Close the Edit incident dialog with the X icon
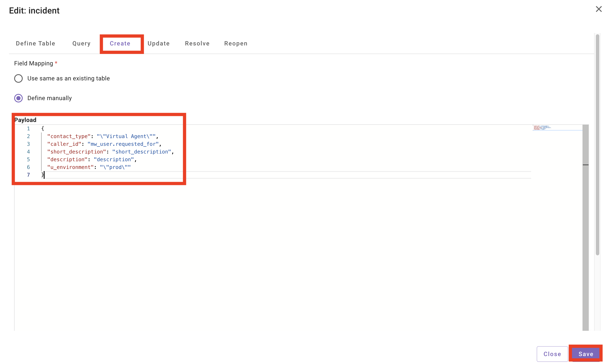Image resolution: width=607 pixels, height=364 pixels. 598,9
